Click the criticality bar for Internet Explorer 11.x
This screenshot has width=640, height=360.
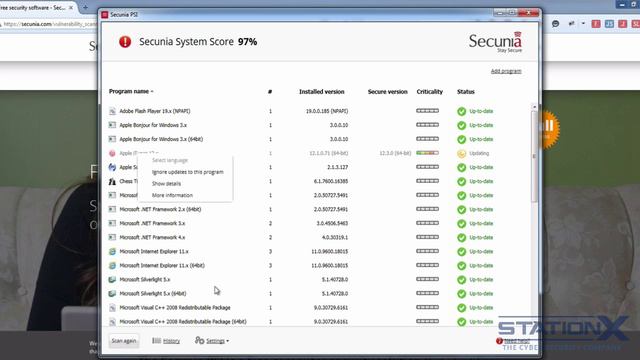[427, 251]
